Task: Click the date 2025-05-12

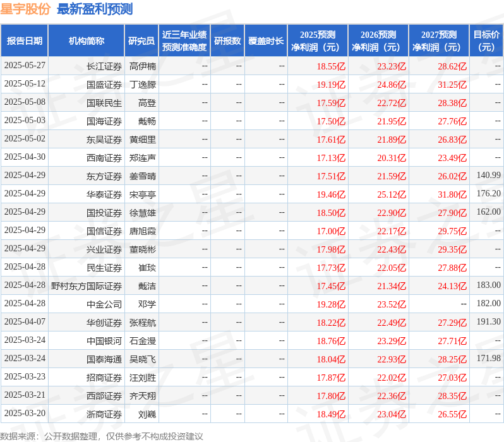Action: pyautogui.click(x=25, y=83)
